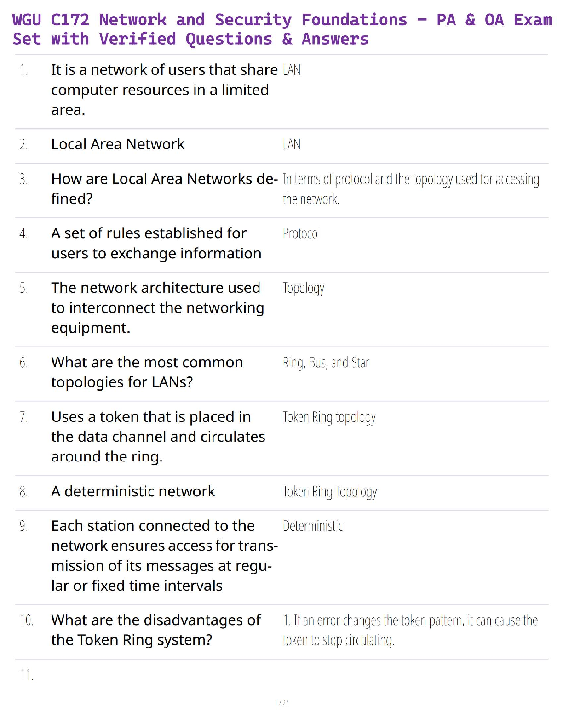This screenshot has height=728, width=563.
Task: Click the purple document title heading
Action: click(x=281, y=29)
